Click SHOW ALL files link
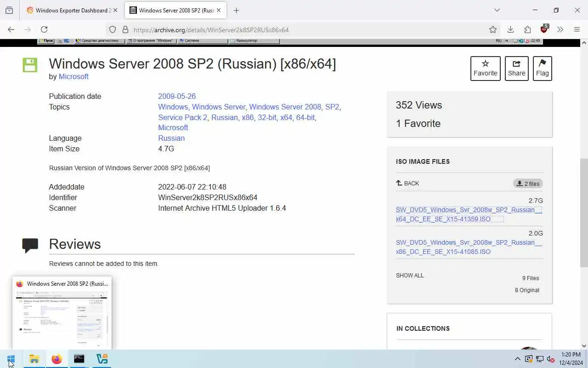Image resolution: width=588 pixels, height=368 pixels. point(410,276)
